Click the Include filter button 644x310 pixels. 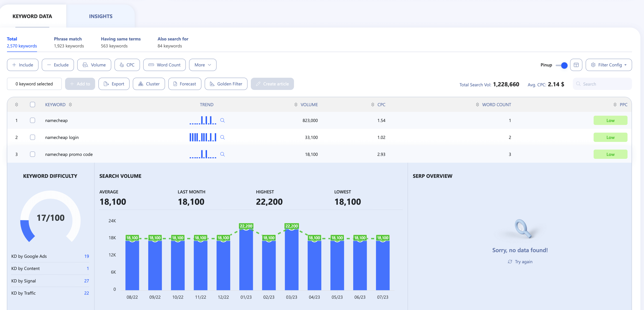point(23,65)
